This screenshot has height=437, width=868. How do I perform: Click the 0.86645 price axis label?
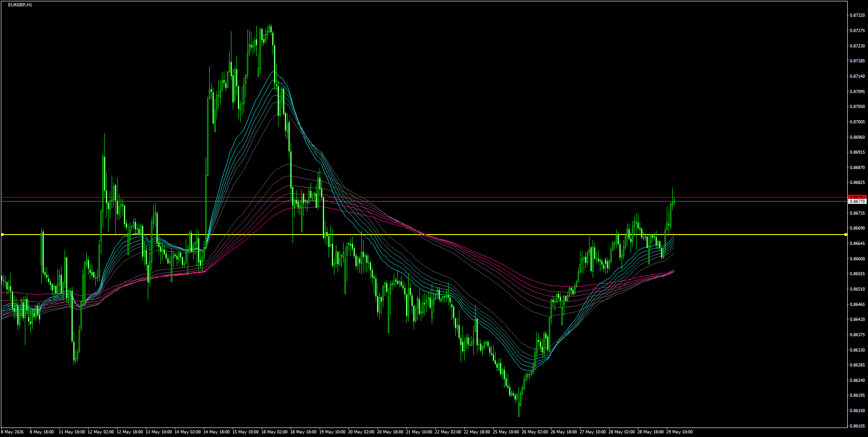858,244
